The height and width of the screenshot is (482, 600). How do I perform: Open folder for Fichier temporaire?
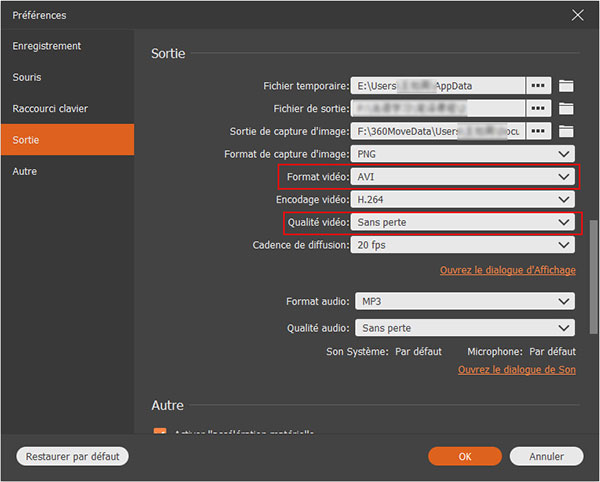[x=566, y=86]
